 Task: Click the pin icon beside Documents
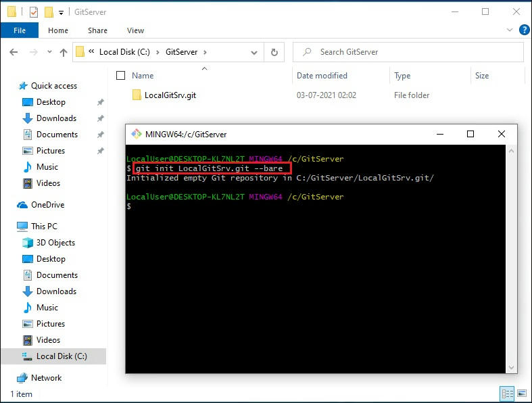point(101,135)
